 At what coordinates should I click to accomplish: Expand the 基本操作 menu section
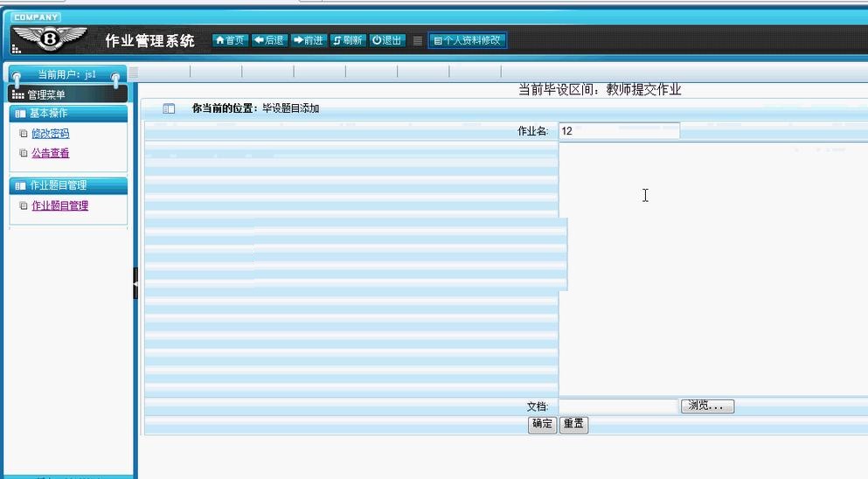[x=69, y=113]
